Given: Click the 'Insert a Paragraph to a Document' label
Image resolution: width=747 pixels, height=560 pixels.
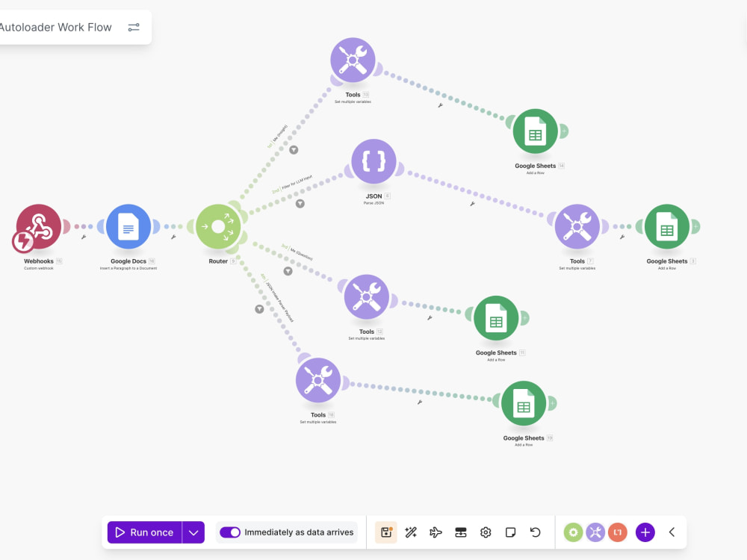Looking at the screenshot, I should (x=128, y=269).
